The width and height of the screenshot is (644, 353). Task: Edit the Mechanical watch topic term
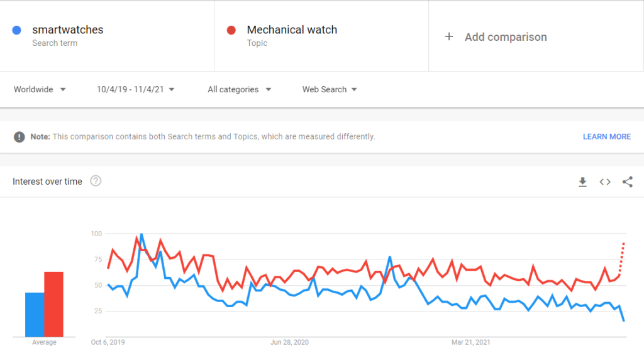tap(292, 30)
